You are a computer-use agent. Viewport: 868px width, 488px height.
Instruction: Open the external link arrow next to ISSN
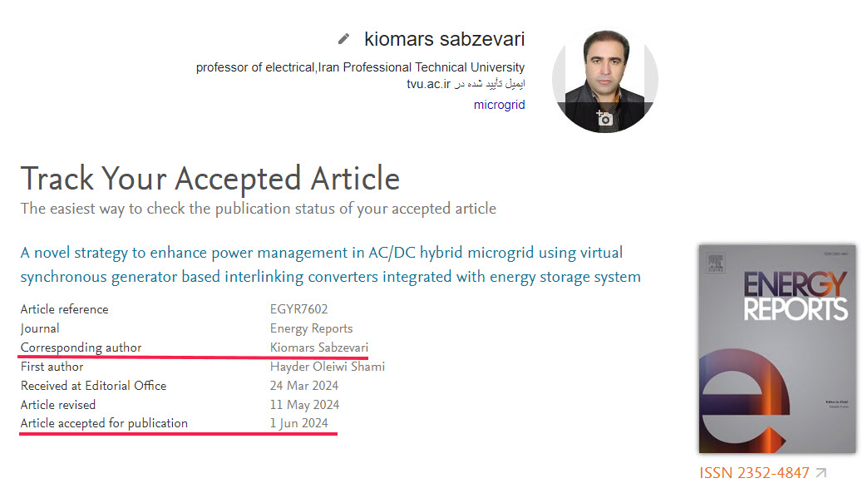tap(821, 472)
